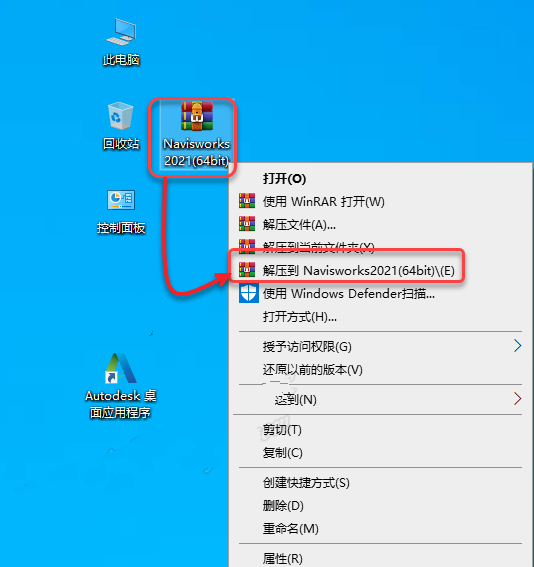The image size is (534, 567).
Task: Select the Autodesk 桌面应用程序 shortcut
Action: [121, 386]
